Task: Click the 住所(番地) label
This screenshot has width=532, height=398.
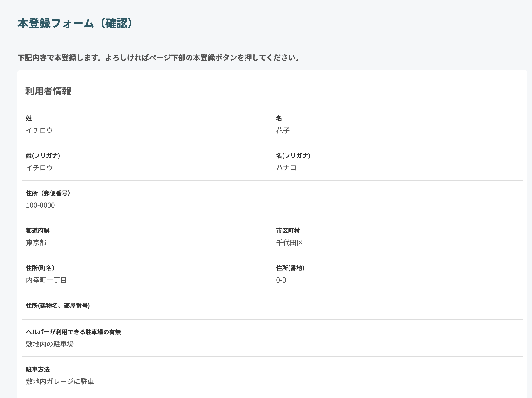Action: tap(290, 268)
